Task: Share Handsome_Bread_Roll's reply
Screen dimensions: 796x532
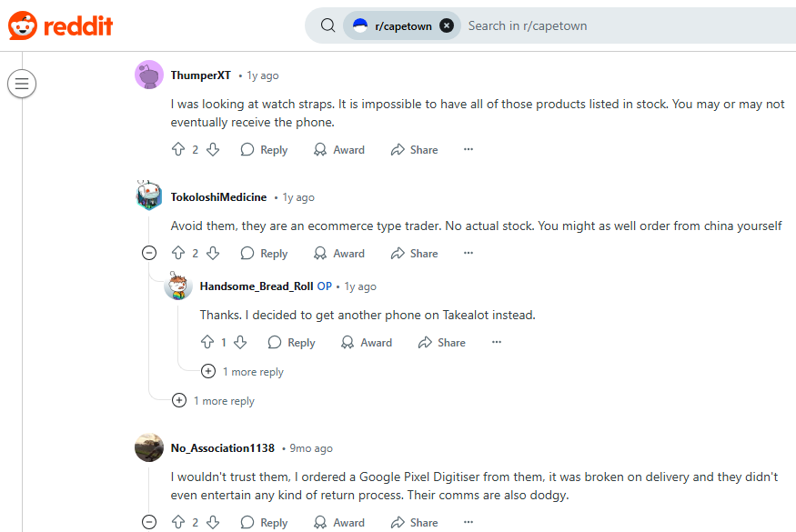Action: pyautogui.click(x=441, y=343)
